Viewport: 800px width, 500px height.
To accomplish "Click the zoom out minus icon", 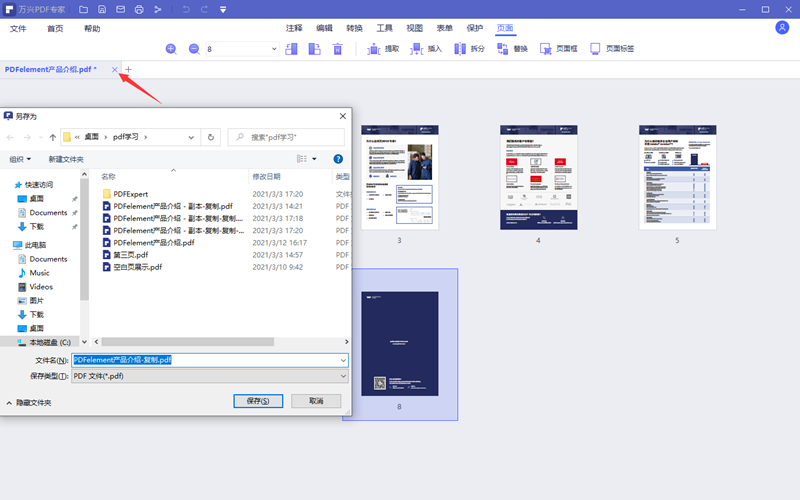I will click(194, 48).
